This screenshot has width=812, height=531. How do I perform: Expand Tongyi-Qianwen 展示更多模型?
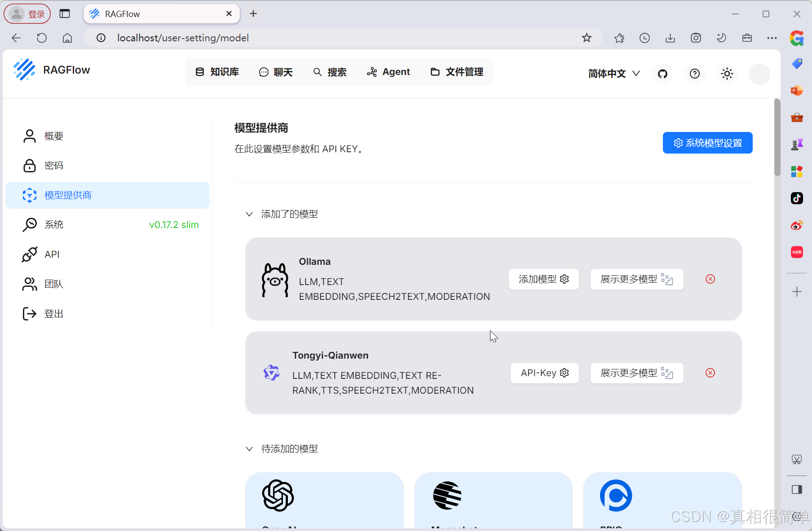637,373
